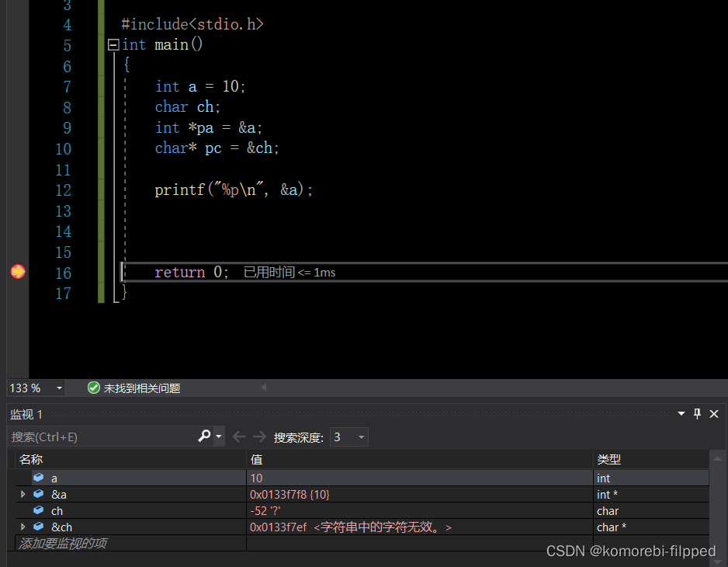This screenshot has width=728, height=567.
Task: Click the value '0x0133f7ef' of &ch
Action: point(278,527)
